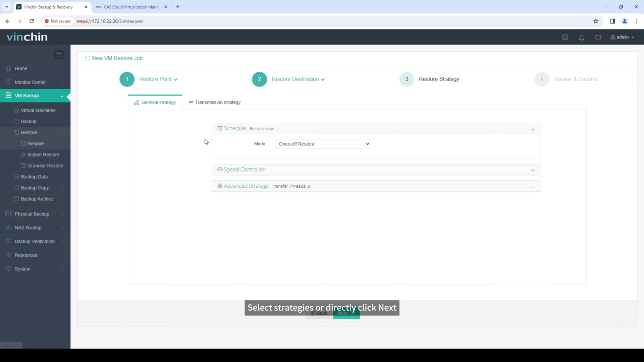Open the notifications bell

[x=581, y=38]
